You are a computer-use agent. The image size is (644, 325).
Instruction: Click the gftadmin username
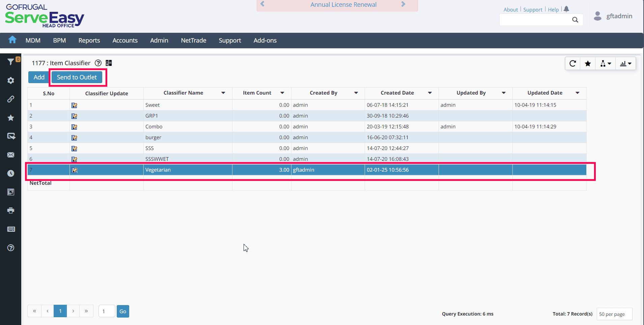[619, 16]
